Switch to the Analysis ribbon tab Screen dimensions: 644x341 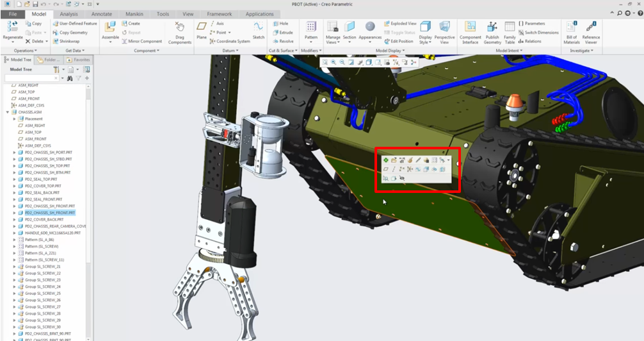(x=68, y=13)
